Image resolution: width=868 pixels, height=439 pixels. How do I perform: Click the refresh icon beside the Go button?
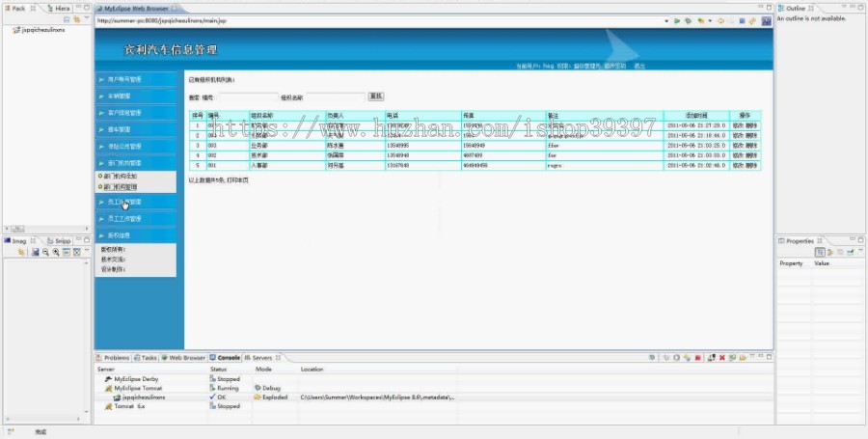688,21
